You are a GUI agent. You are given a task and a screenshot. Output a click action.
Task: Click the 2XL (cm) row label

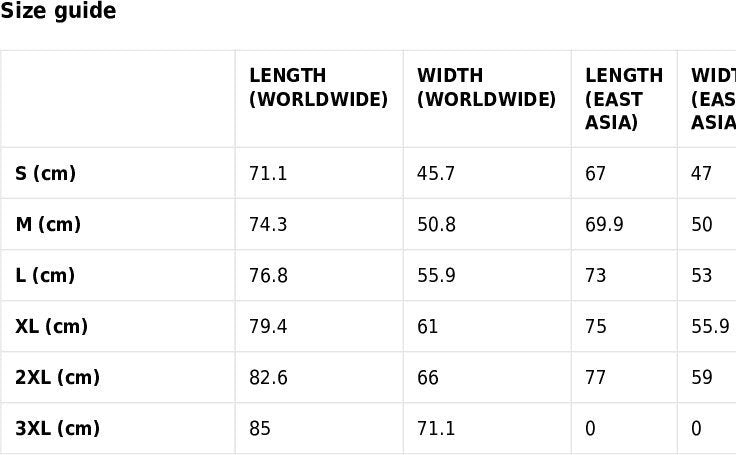pos(58,378)
